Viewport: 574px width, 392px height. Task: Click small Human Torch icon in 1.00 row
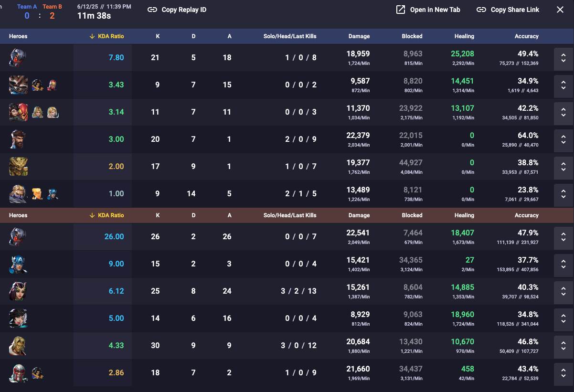click(x=37, y=194)
